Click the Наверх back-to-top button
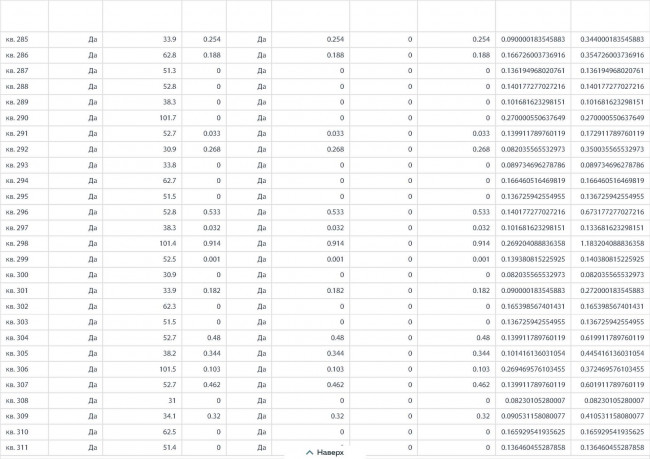This screenshot has width=650, height=459. click(325, 452)
